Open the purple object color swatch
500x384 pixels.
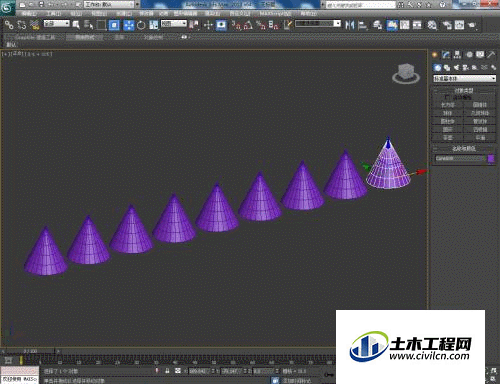click(x=491, y=159)
